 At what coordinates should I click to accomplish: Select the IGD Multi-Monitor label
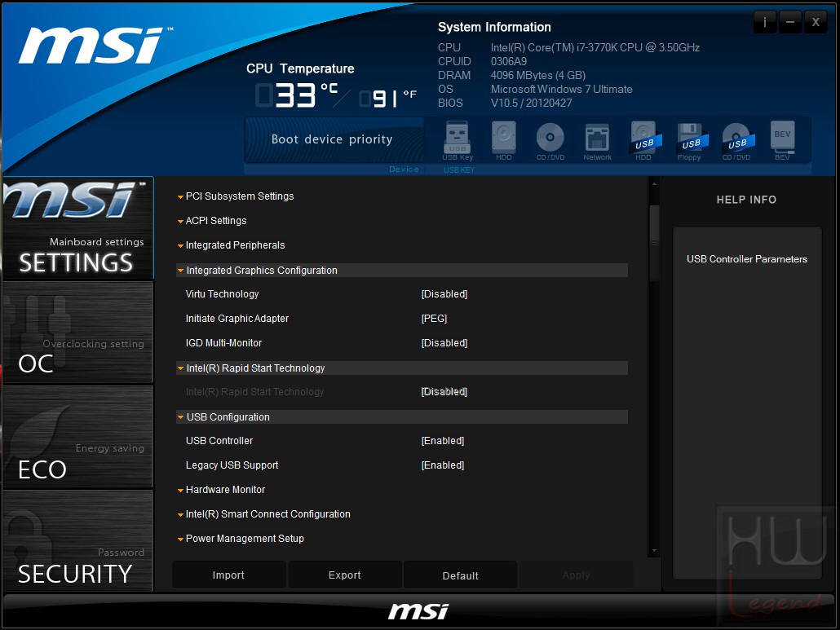click(x=224, y=343)
